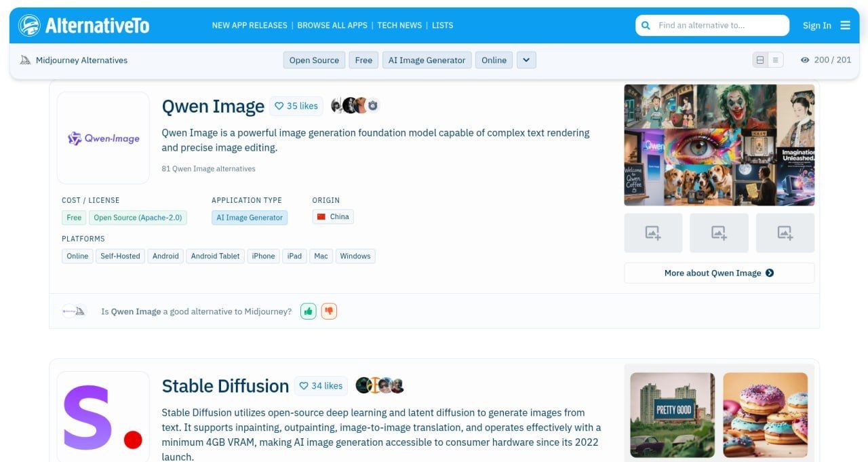Click the iPhone platform tag

263,256
